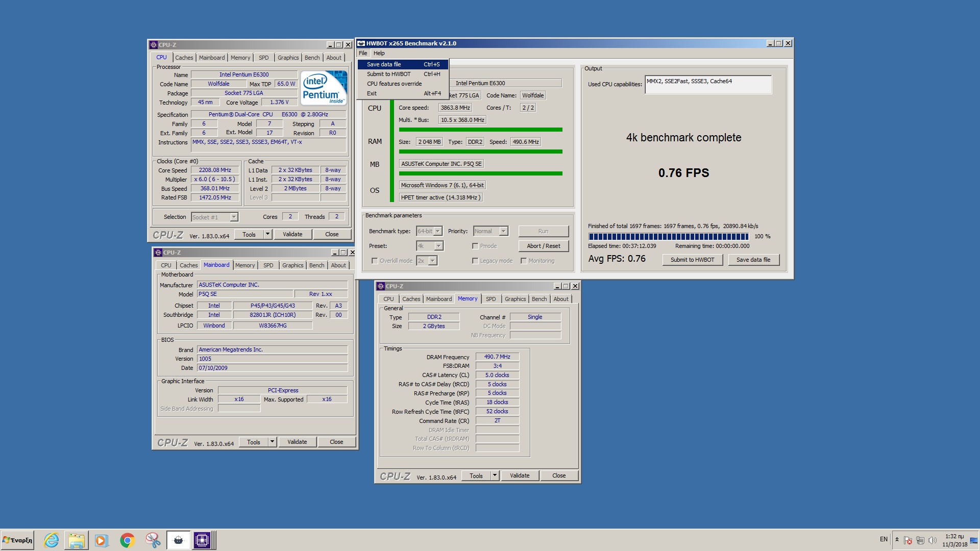980x551 pixels.
Task: Enable the Monitoring checkbox
Action: tap(524, 261)
